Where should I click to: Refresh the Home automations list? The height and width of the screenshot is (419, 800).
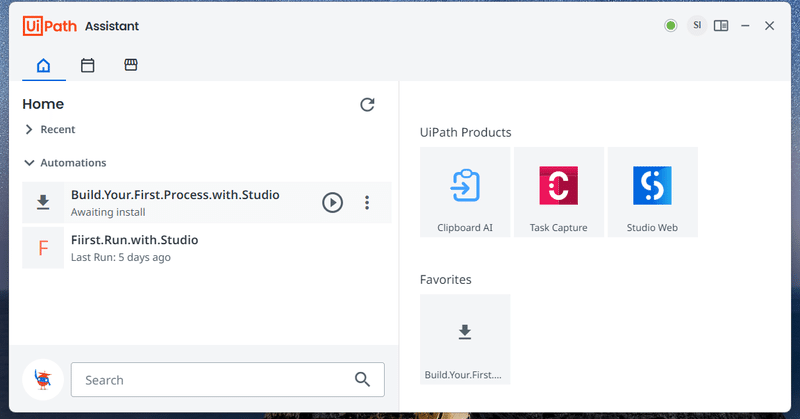(x=367, y=105)
